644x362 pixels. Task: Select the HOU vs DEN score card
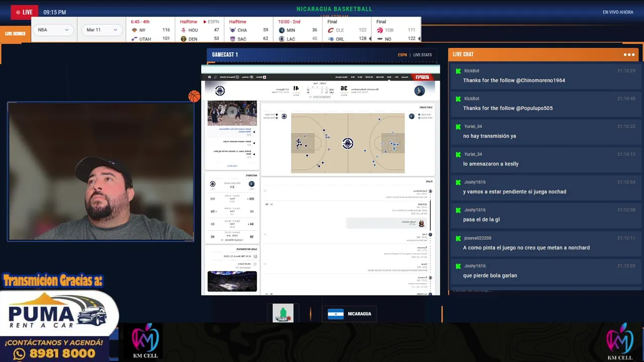pos(200,30)
